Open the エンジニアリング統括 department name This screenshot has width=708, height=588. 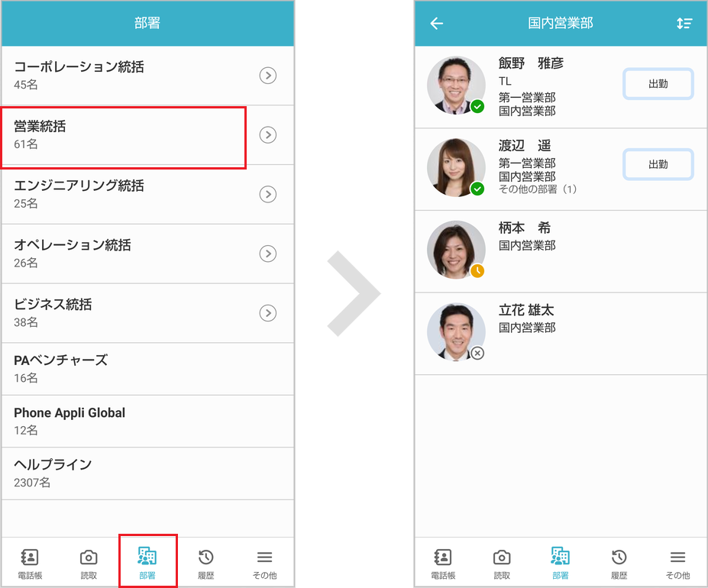click(x=79, y=186)
